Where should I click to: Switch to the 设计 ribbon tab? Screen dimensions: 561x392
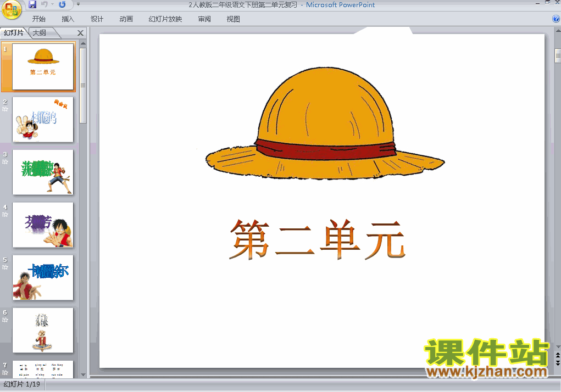97,19
